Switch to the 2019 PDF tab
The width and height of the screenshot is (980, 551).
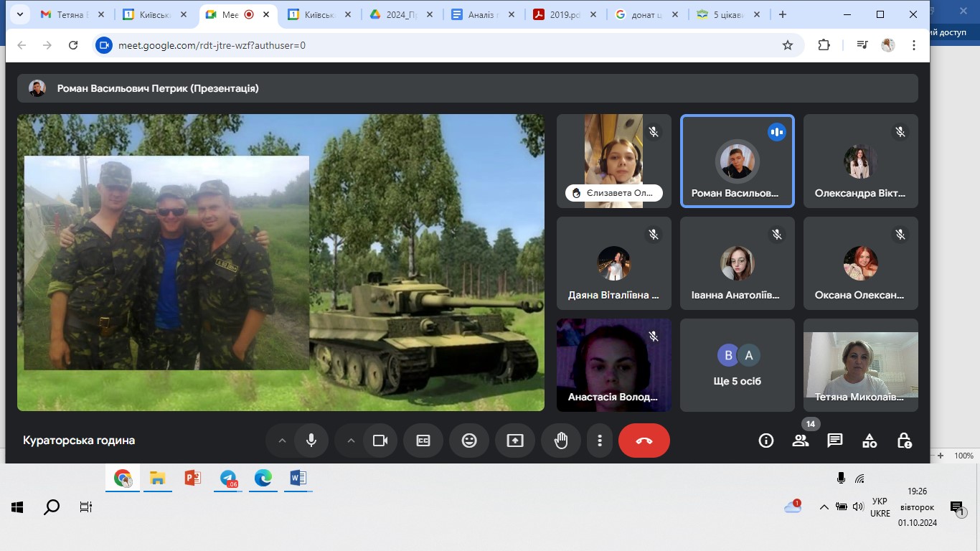(x=564, y=14)
